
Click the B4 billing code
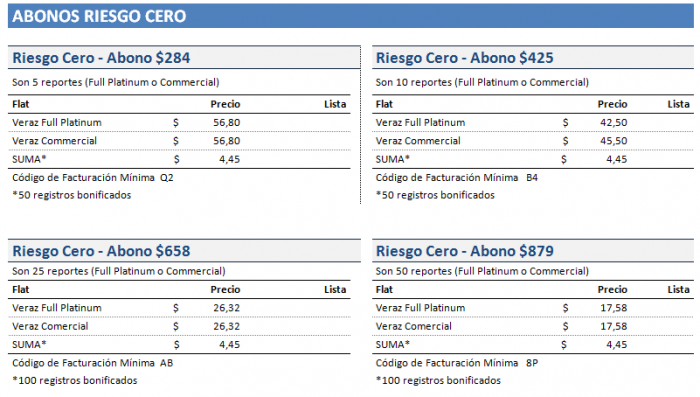point(532,177)
